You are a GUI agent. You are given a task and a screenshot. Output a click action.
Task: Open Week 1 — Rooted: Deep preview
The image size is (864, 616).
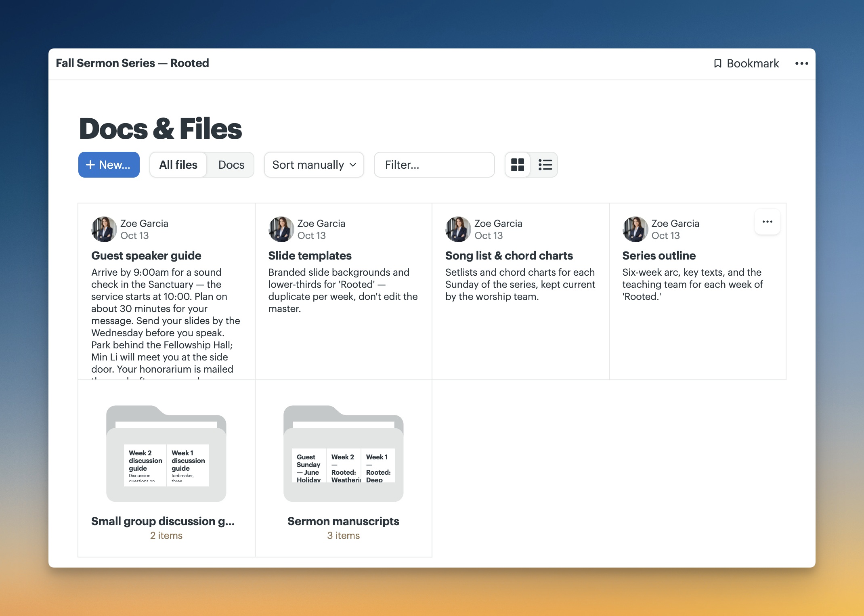click(378, 466)
